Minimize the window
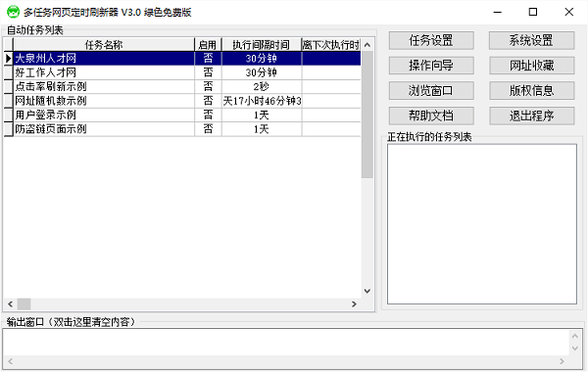Viewport: 588px width, 372px height. pyautogui.click(x=498, y=12)
